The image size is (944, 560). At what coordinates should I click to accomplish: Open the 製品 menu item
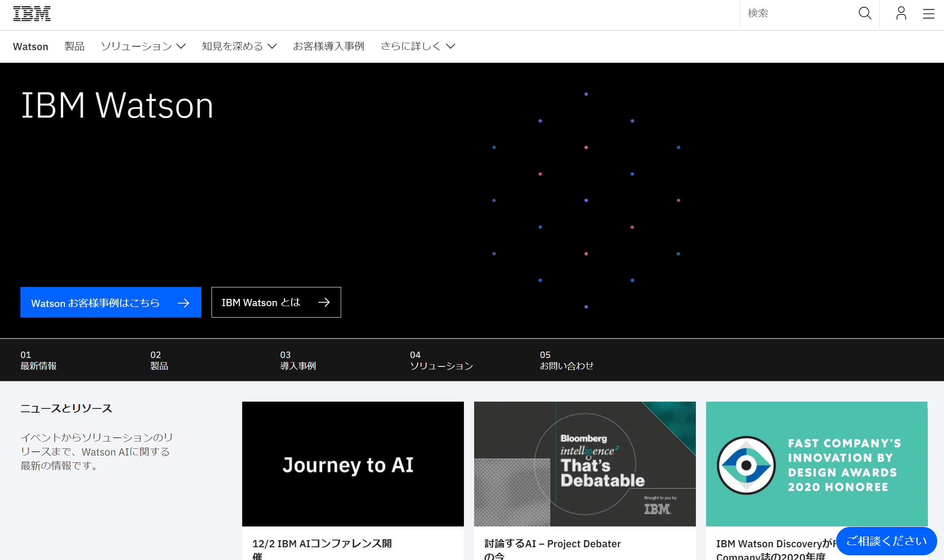[x=74, y=46]
